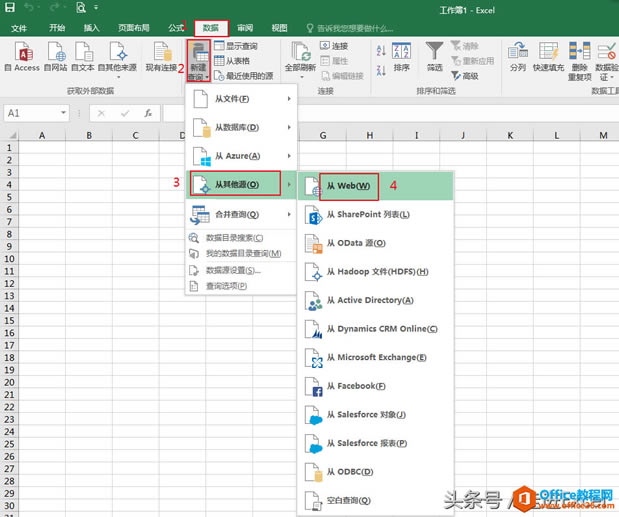Select 从 Web(W) in submenu
Viewport: 619px width, 517px height.
(375, 186)
